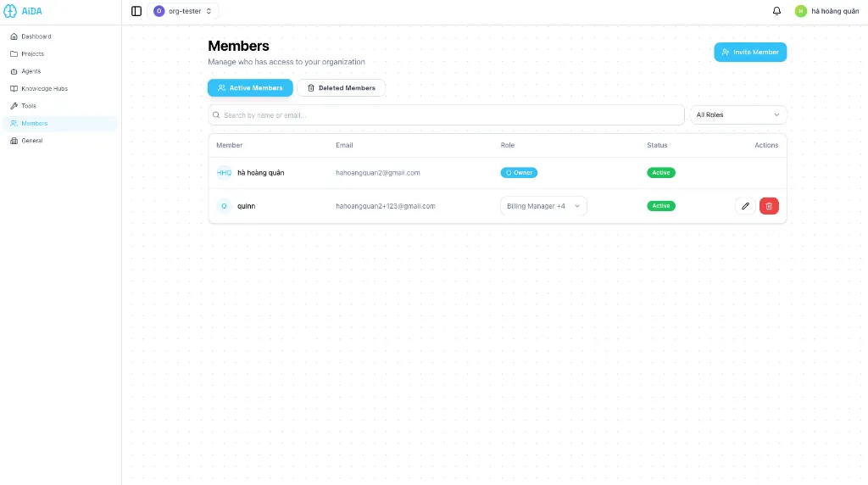Click the member name quinn
This screenshot has height=485, width=868.
[247, 206]
